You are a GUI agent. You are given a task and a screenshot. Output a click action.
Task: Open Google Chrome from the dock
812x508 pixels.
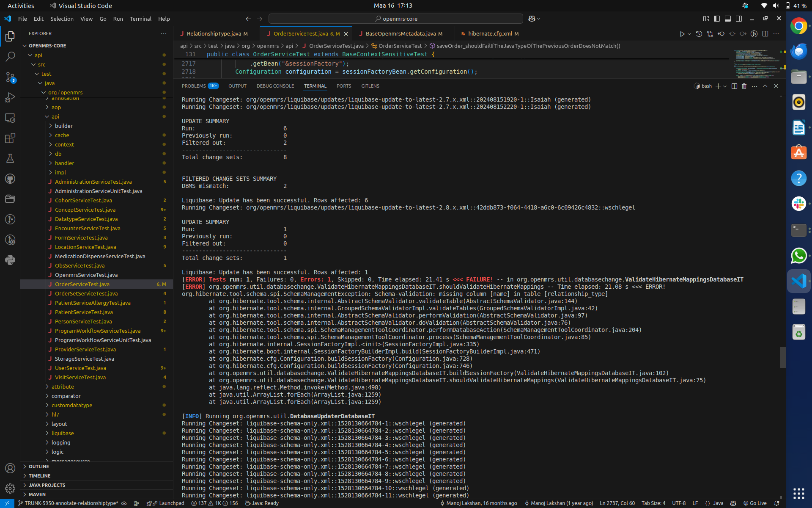point(798,26)
